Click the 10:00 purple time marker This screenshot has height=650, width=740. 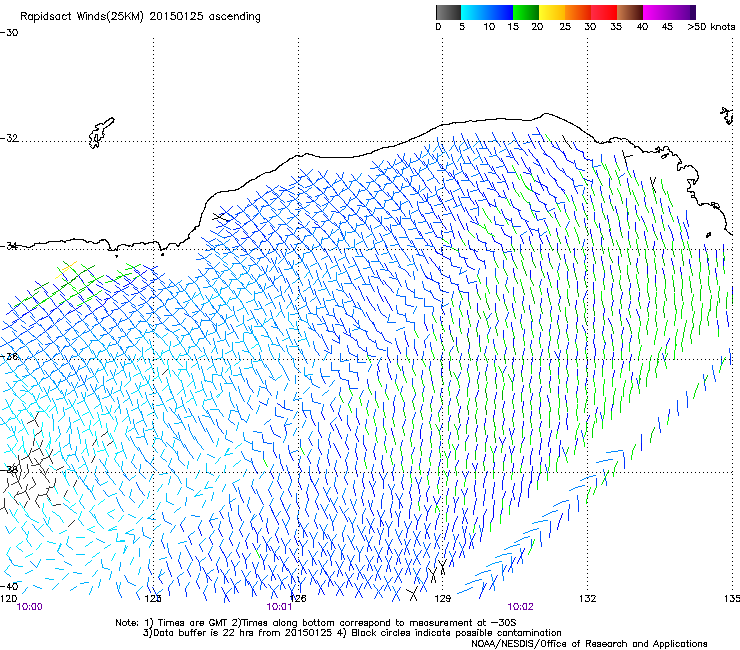(x=29, y=607)
